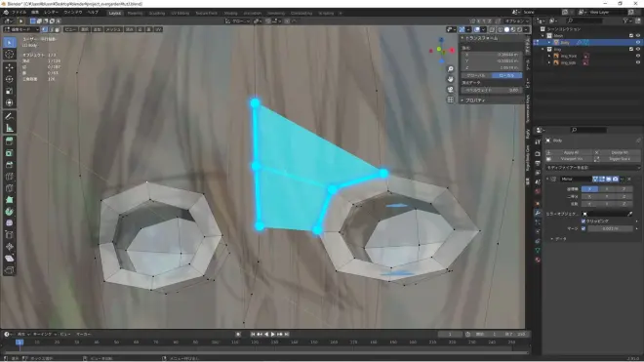Open the File menu
This screenshot has width=644, height=362.
pos(19,13)
